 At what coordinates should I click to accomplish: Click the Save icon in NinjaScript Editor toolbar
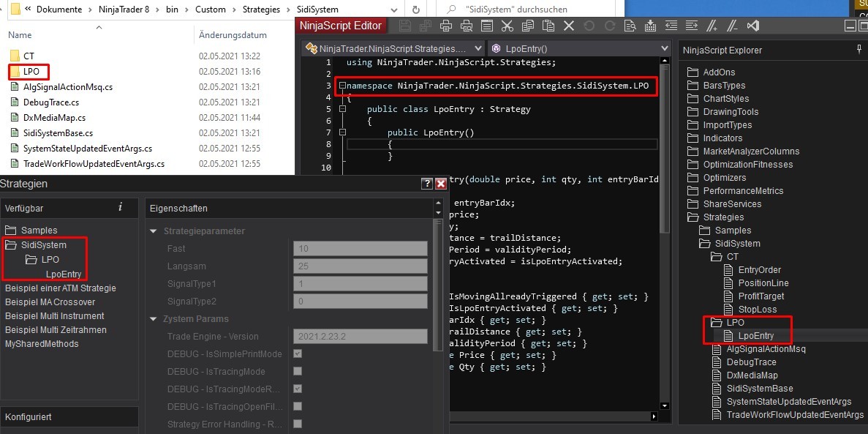tap(404, 26)
